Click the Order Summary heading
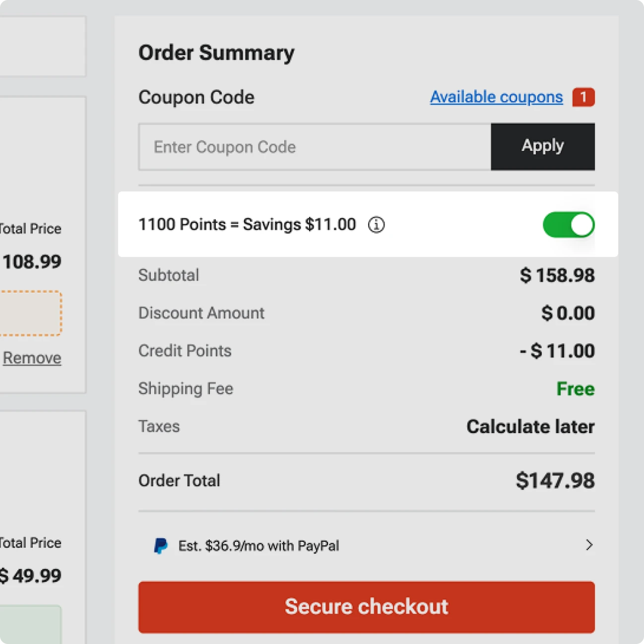The width and height of the screenshot is (644, 644). pos(216,53)
